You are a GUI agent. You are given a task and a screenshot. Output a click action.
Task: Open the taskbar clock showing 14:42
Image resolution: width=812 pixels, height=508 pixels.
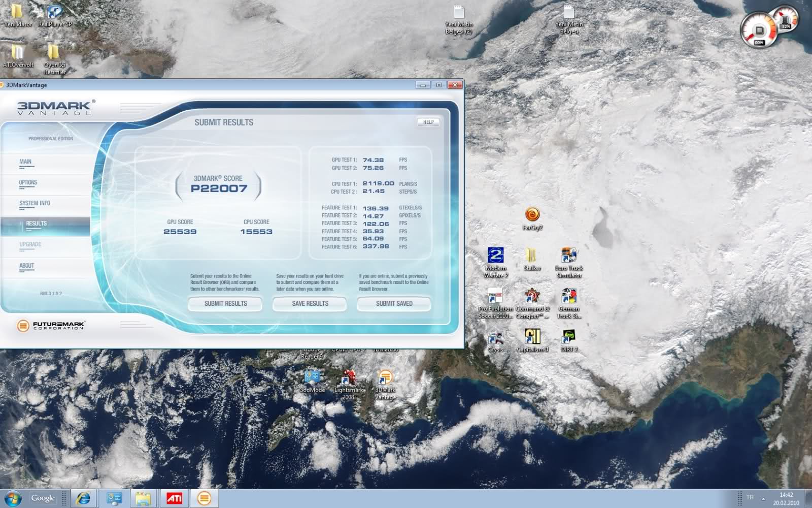coord(786,499)
